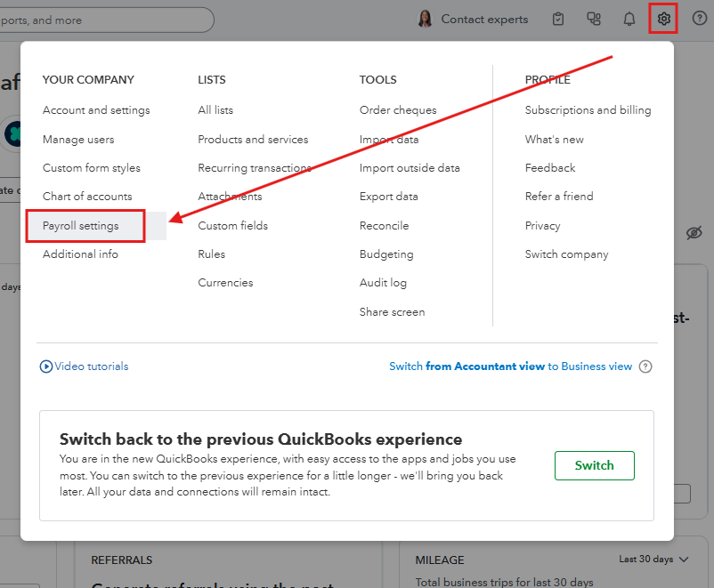Image resolution: width=714 pixels, height=588 pixels.
Task: Expand the Last 30 days dropdown
Action: click(x=653, y=559)
